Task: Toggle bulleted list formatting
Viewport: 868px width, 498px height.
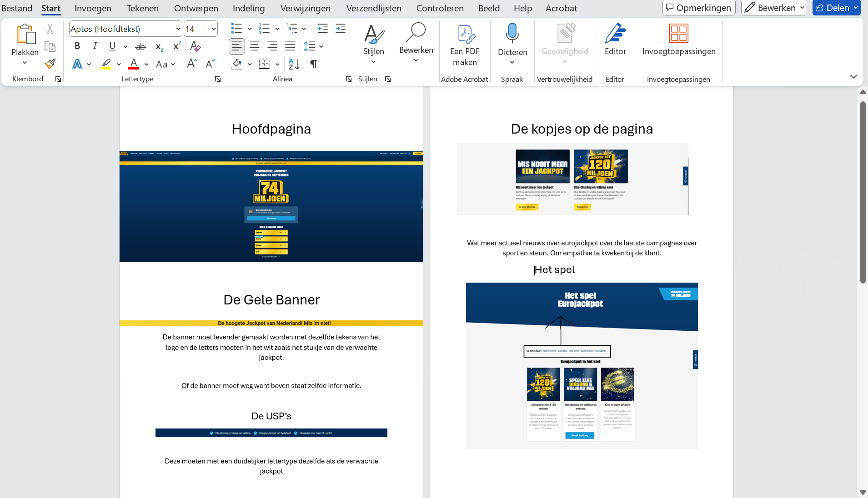Action: coord(236,29)
